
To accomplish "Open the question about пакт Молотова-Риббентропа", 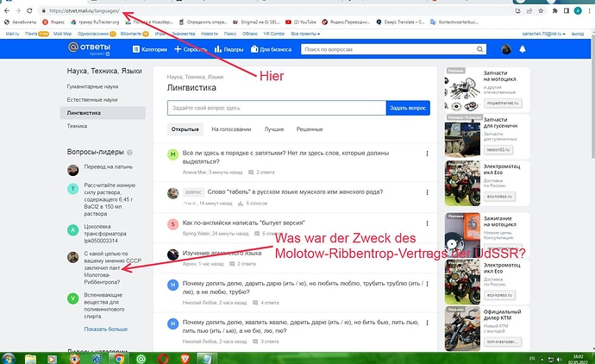I will pos(113,268).
